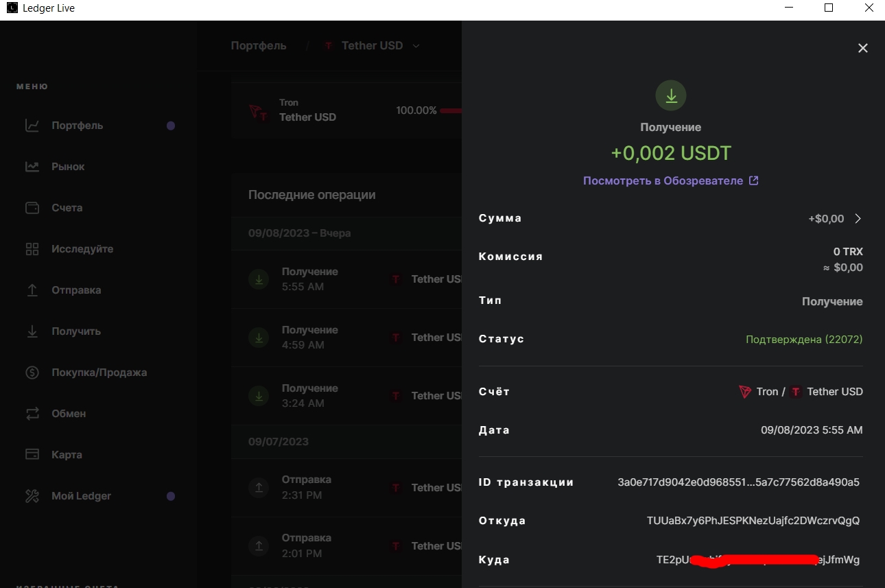Image resolution: width=885 pixels, height=588 pixels.
Task: Open Портфель in the sidebar menu
Action: click(77, 126)
